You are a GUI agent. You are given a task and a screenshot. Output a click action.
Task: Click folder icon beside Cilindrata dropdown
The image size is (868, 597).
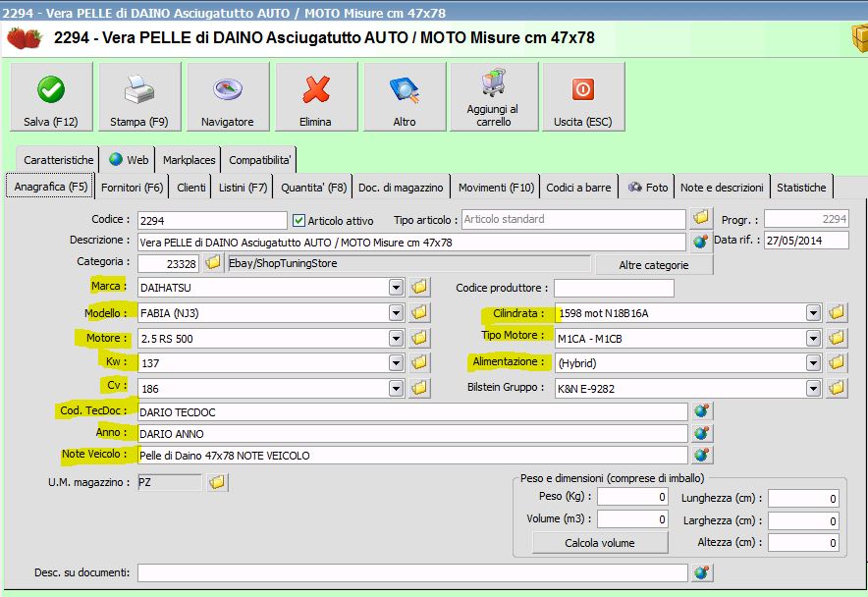coord(837,312)
